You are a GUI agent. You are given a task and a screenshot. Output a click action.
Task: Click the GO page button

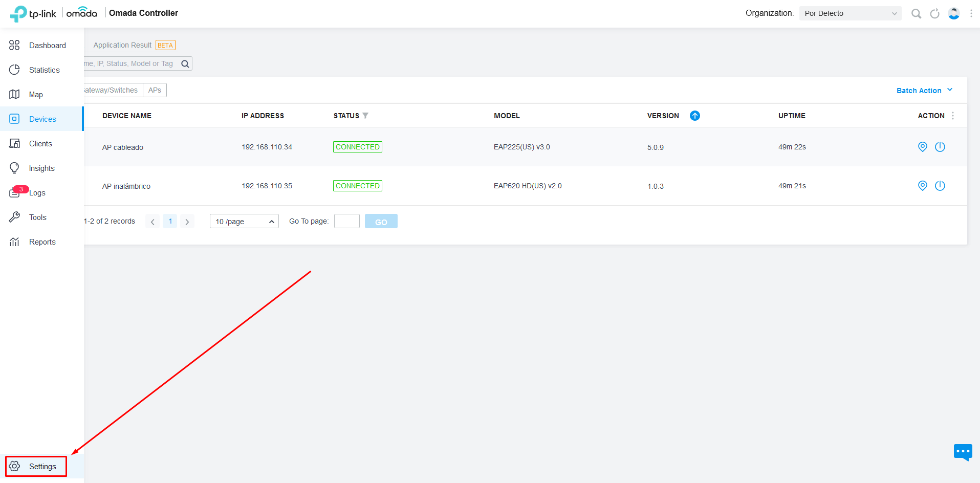[381, 221]
